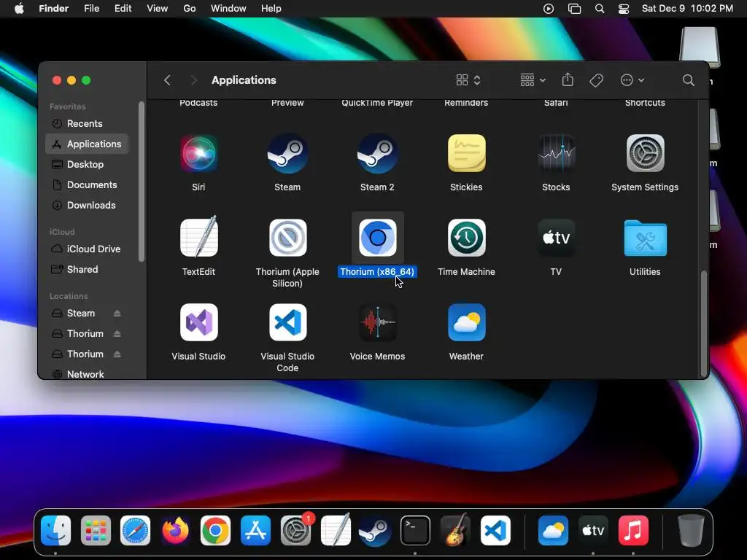Viewport: 747px width, 560px height.
Task: Click the Finder window search icon
Action: tap(688, 80)
